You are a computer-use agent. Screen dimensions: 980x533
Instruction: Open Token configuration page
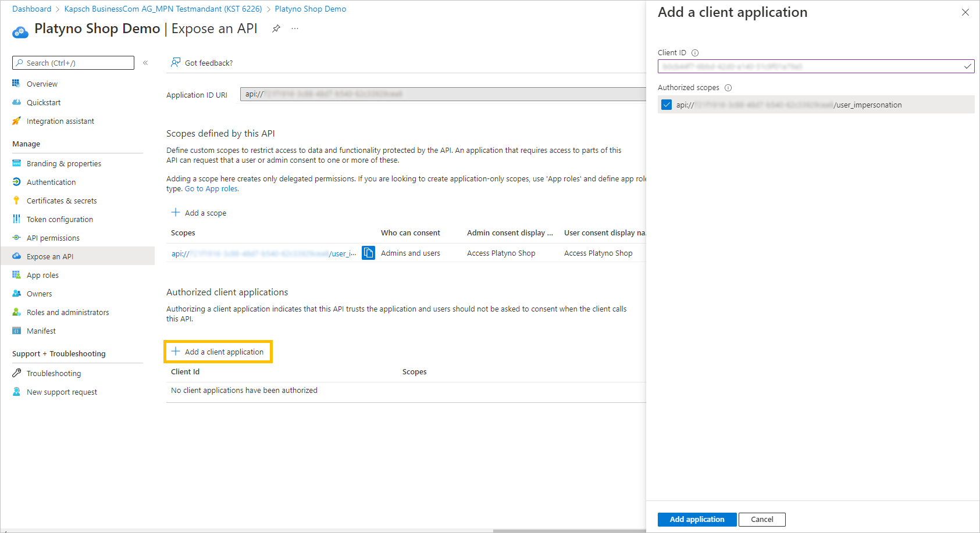(x=60, y=219)
